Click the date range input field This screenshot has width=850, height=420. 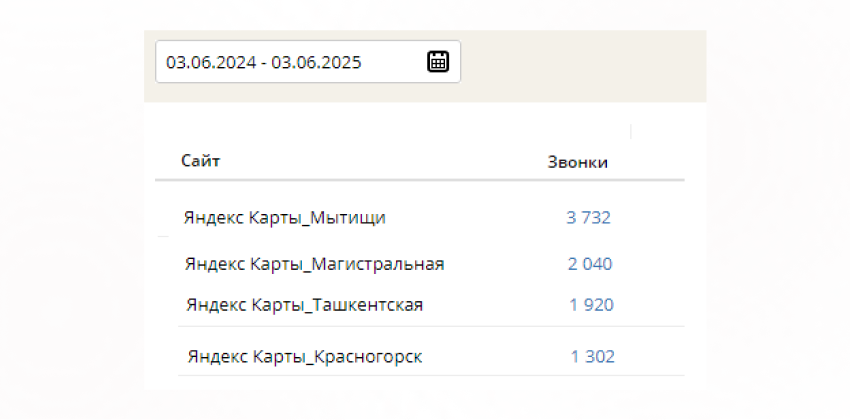point(308,62)
